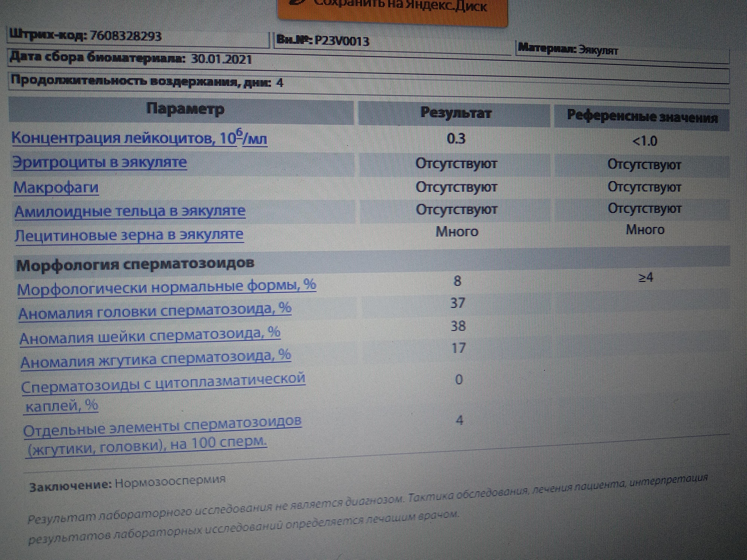Open Аномалия шейки сперматозоида link
Viewport: 747px width, 560px height.
(x=150, y=336)
